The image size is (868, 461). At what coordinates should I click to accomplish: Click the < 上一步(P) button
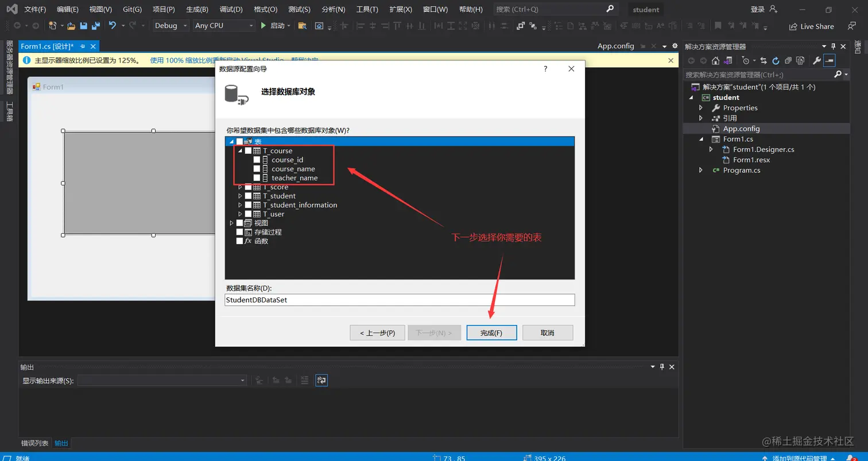tap(377, 333)
